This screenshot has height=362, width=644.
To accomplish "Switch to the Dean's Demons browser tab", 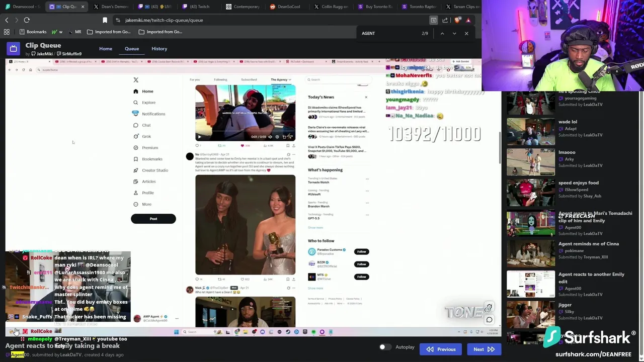I will coord(111,7).
